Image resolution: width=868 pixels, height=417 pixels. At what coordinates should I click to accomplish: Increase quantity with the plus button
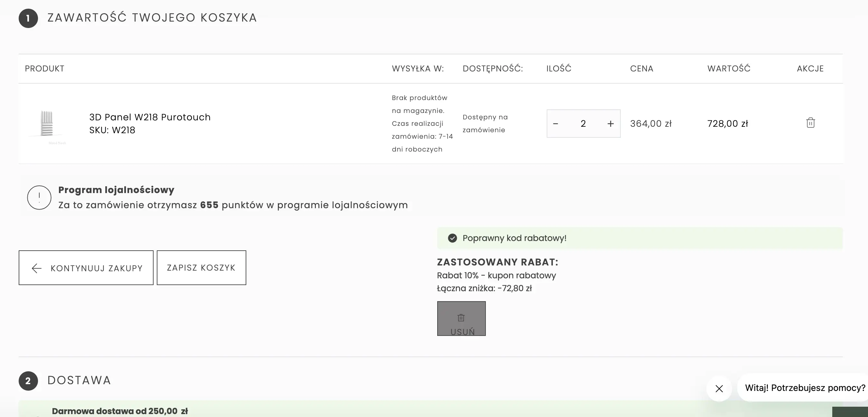[x=610, y=124]
